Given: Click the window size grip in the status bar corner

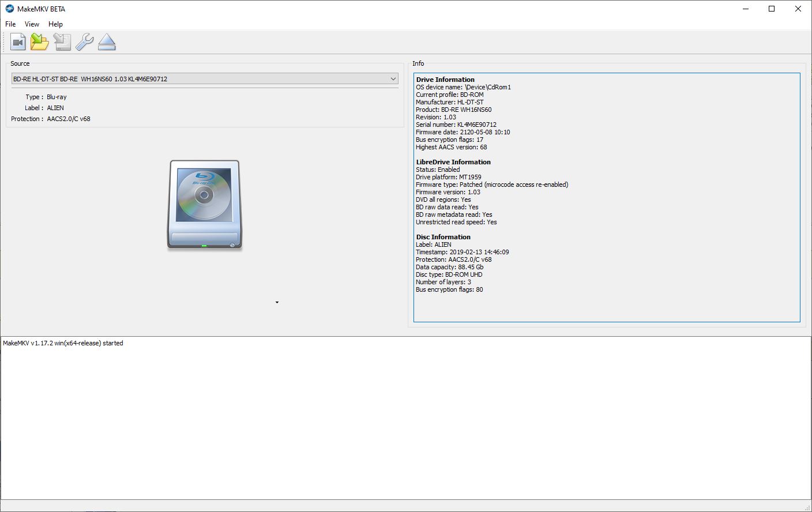Looking at the screenshot, I should coord(807,507).
